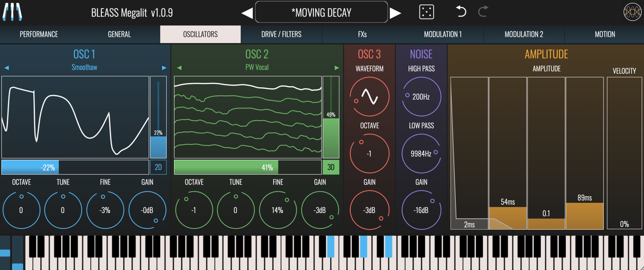Click the redo arrow icon
This screenshot has width=644, height=270.
tap(483, 12)
